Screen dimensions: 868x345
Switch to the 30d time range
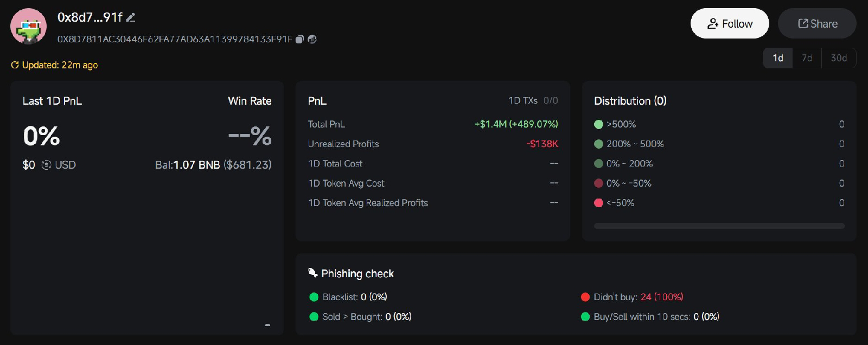(839, 58)
